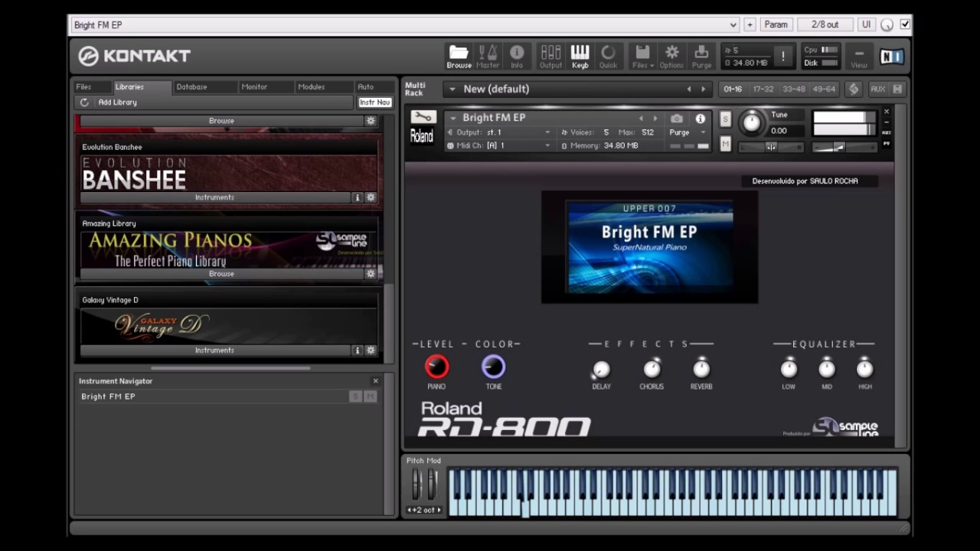Close the Instrument Navigator pane
Viewport: 980px width, 551px height.
(x=375, y=381)
